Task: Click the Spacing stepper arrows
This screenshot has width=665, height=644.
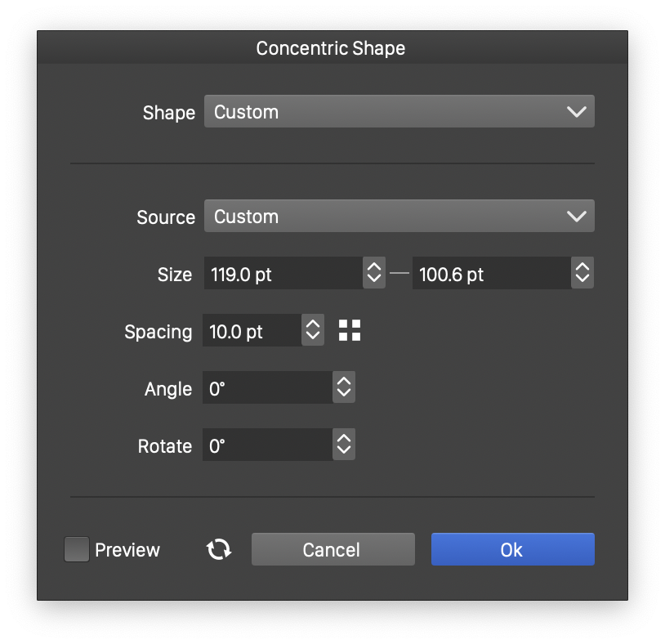Action: coord(313,331)
